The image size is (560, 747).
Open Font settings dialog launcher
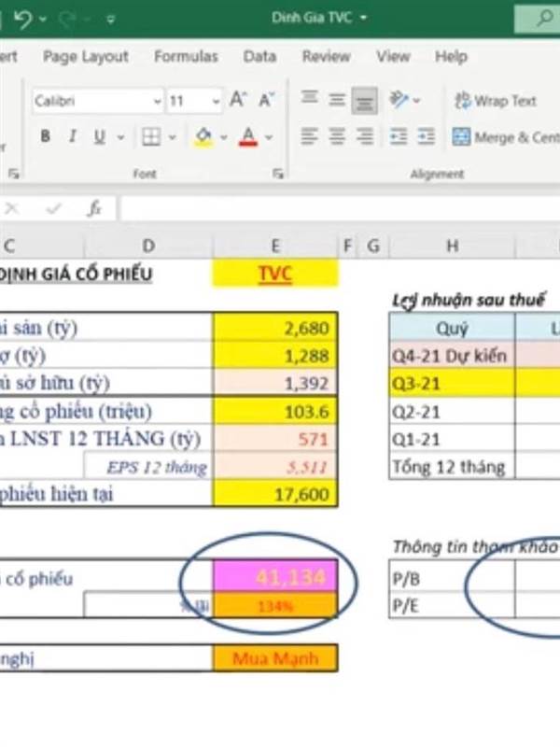click(278, 174)
